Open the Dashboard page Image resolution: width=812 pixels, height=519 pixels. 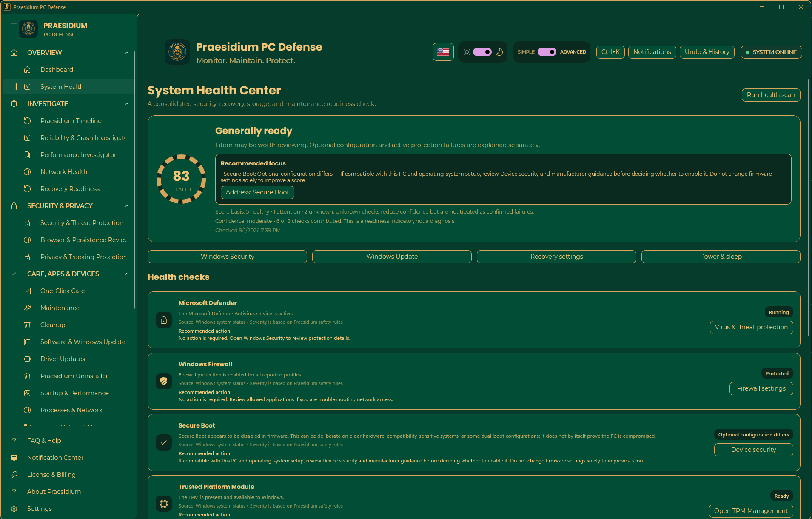pyautogui.click(x=68, y=70)
